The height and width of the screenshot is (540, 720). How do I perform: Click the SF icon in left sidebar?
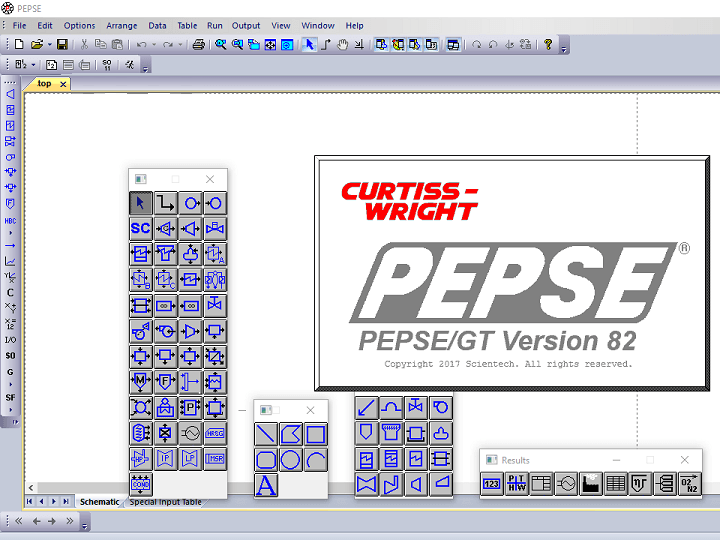(x=10, y=398)
